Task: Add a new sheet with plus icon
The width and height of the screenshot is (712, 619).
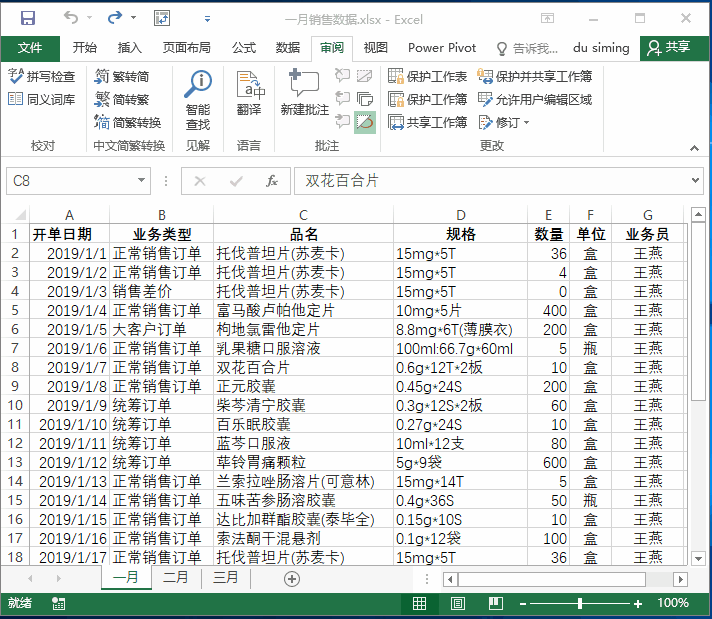Action: click(x=292, y=579)
